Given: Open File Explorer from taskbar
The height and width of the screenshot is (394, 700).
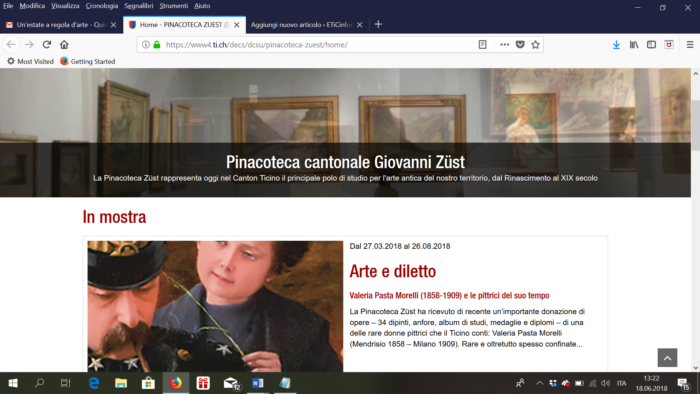Looking at the screenshot, I should pyautogui.click(x=121, y=383).
